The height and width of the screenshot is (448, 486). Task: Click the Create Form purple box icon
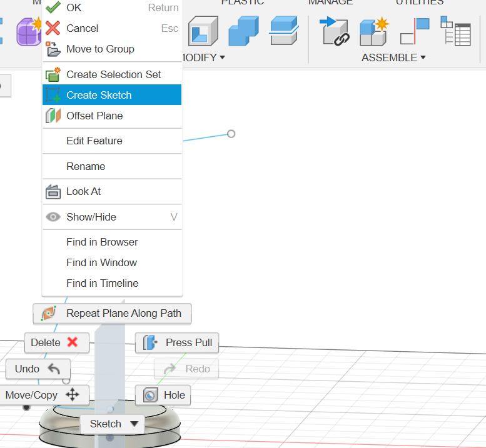pos(29,31)
